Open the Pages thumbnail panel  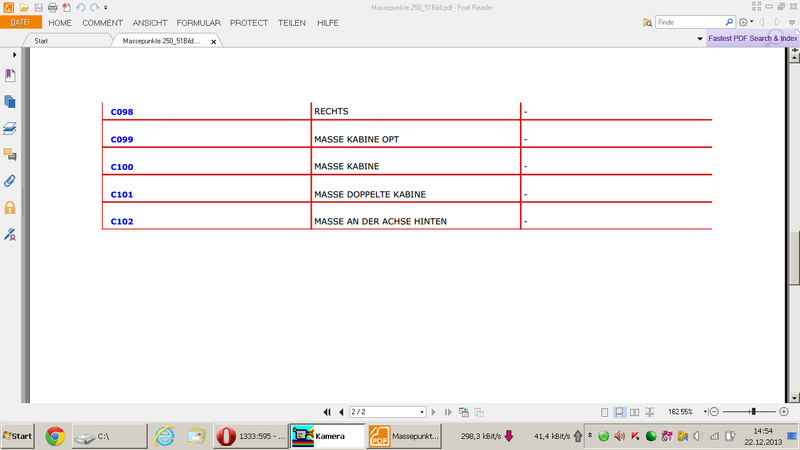tap(10, 102)
